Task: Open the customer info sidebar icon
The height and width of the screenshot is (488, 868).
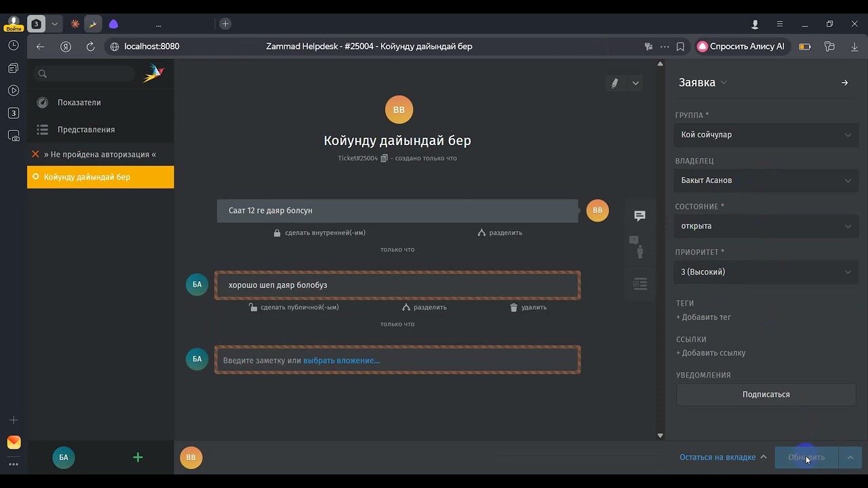Action: [639, 247]
